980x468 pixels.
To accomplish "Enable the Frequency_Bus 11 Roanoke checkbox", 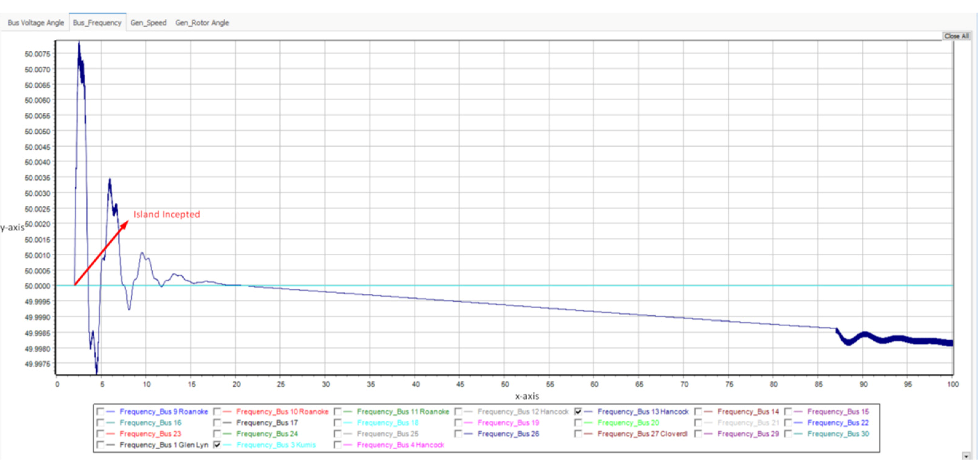I will click(337, 411).
